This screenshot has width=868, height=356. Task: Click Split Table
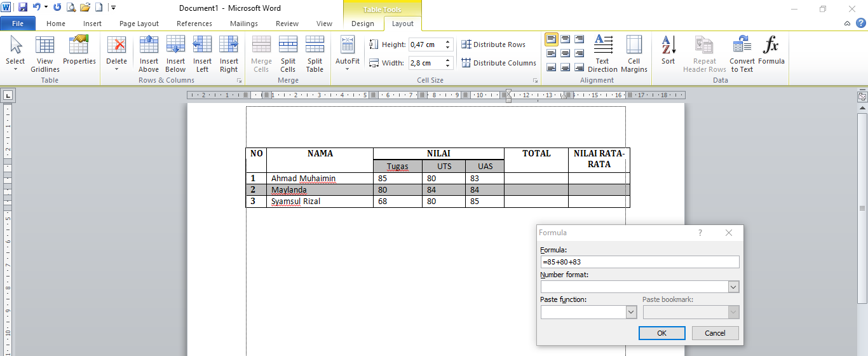coord(315,55)
